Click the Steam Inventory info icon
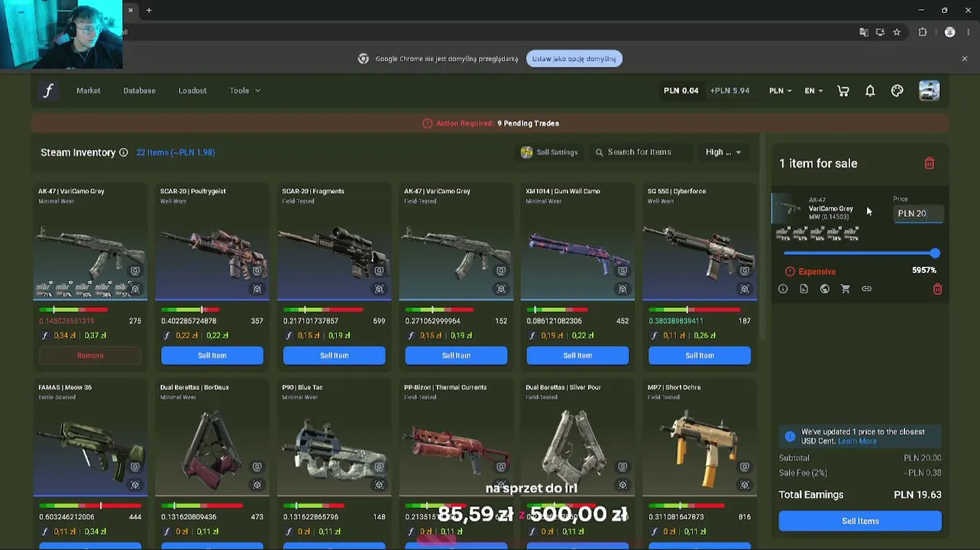Image resolution: width=980 pixels, height=550 pixels. click(x=124, y=153)
